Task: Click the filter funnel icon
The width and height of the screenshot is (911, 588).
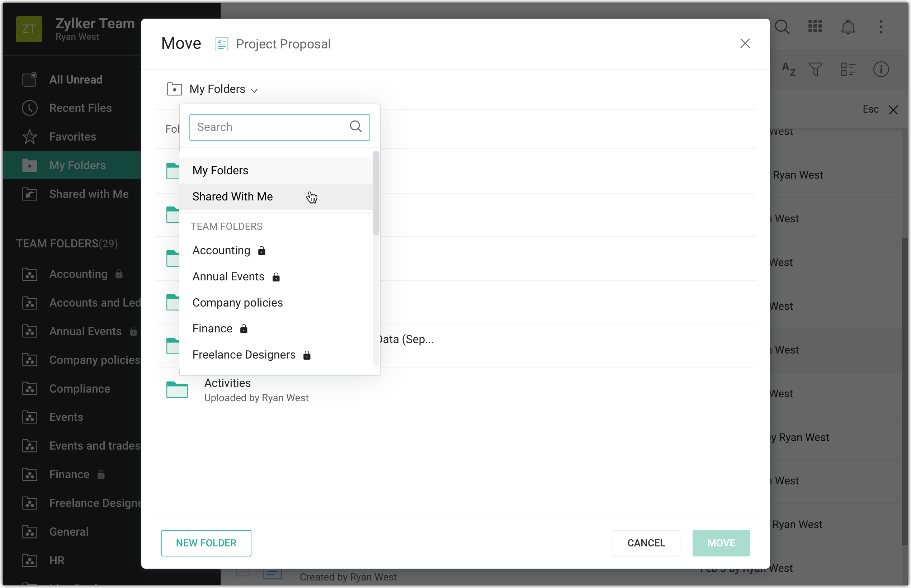Action: pos(816,70)
